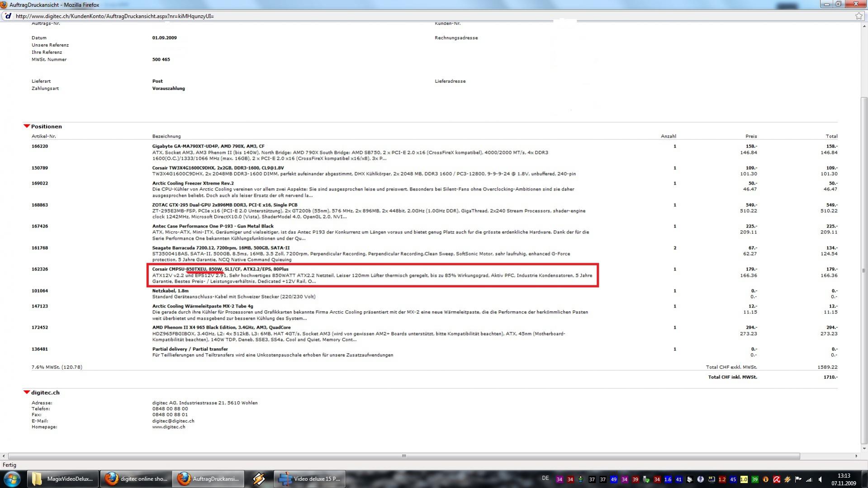The image size is (868, 488).
Task: Select AMD Phenom II X4 965 title
Action: pyautogui.click(x=221, y=327)
